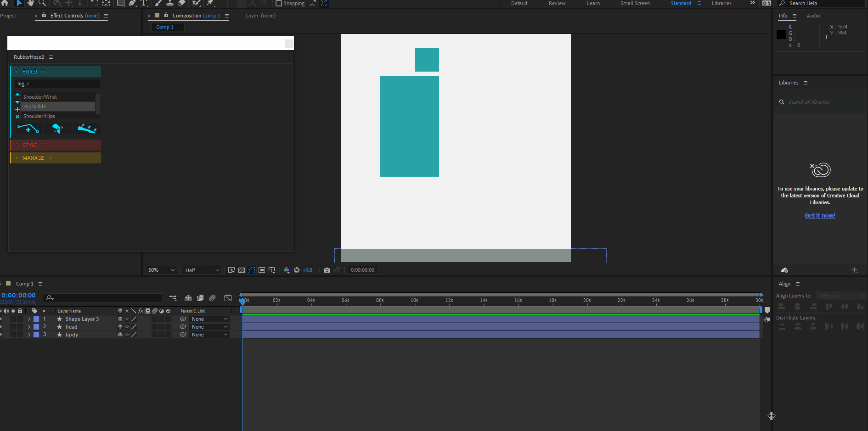Image resolution: width=868 pixels, height=431 pixels.
Task: Click the bpdy layer label color swatch
Action: (36, 335)
